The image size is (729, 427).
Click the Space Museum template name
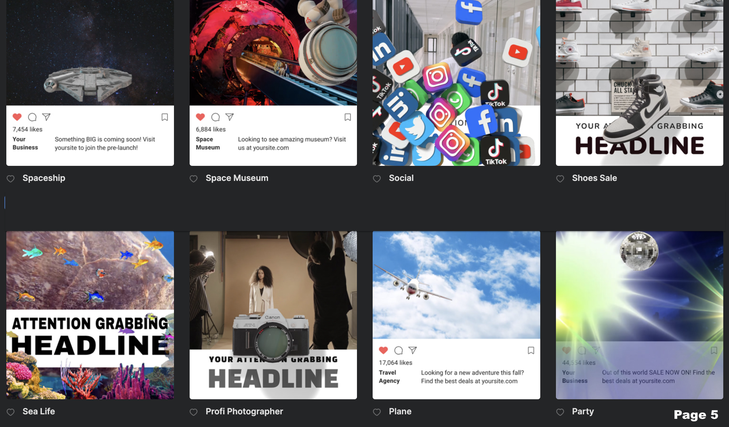coord(237,178)
